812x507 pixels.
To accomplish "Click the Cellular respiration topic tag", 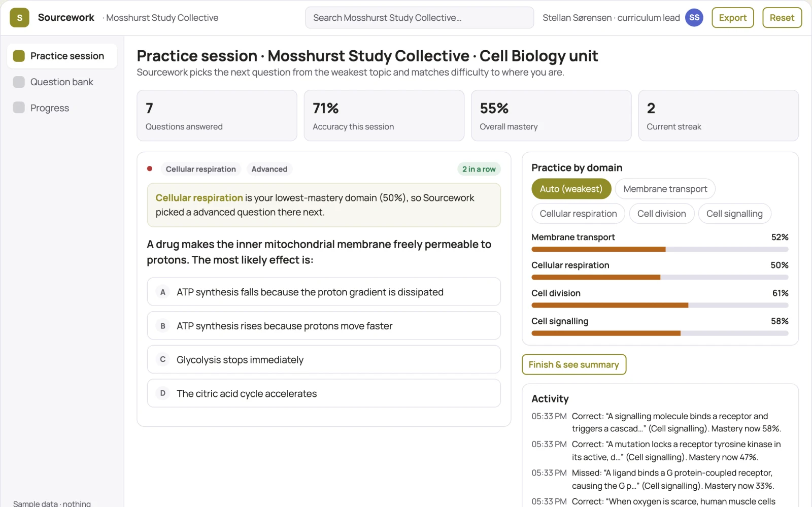I will tap(200, 169).
